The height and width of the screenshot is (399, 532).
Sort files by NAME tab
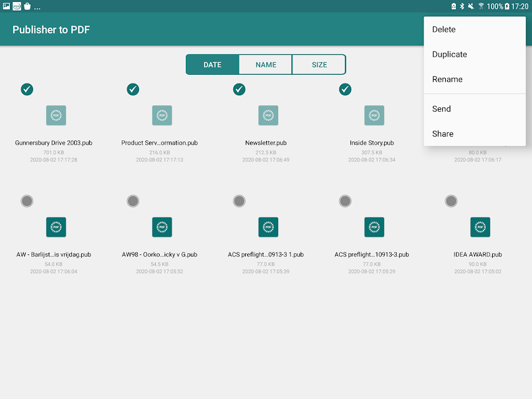coord(266,64)
